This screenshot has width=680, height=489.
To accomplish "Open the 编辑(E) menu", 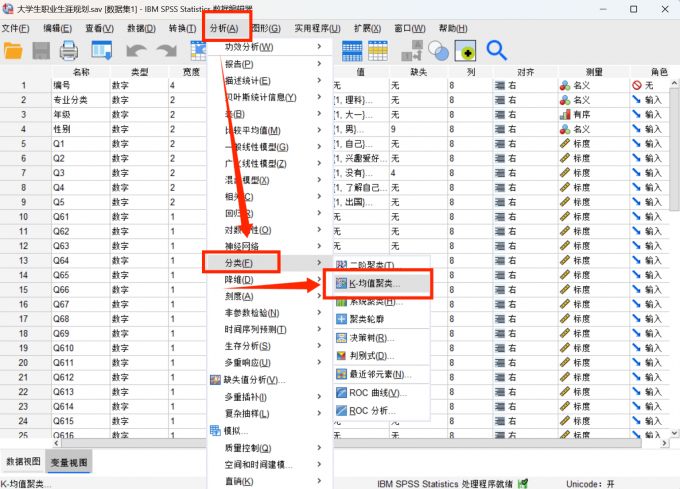I will pyautogui.click(x=57, y=29).
